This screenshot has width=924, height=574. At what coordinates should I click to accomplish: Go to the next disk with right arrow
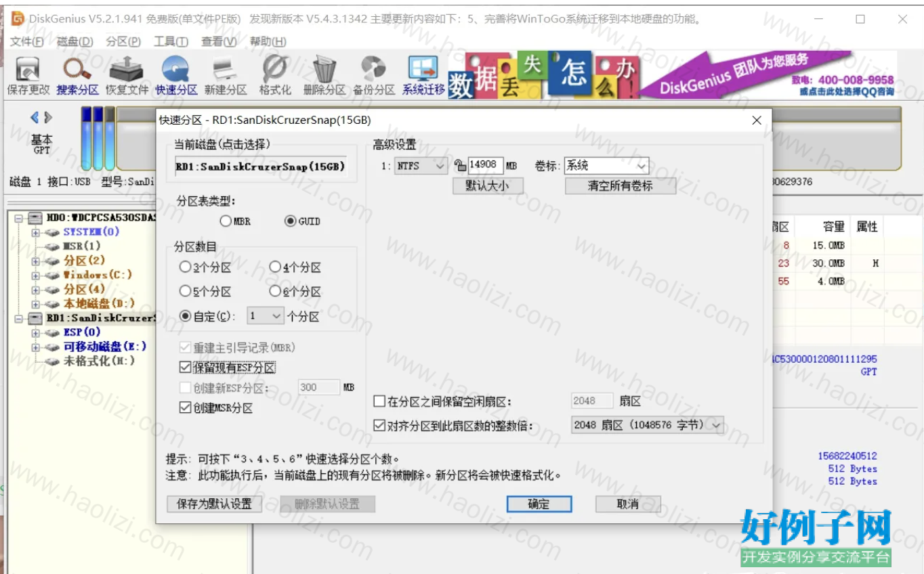(x=48, y=118)
